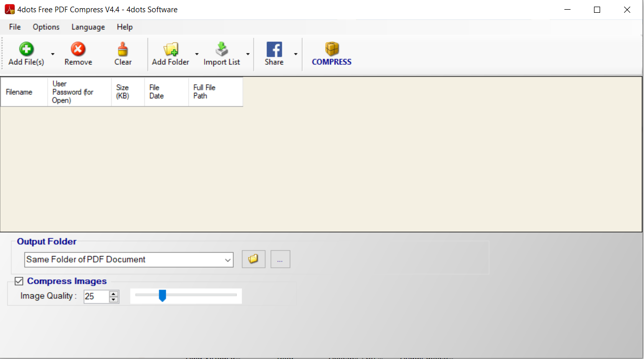Click the Image Quality slider handle
Image resolution: width=644 pixels, height=359 pixels.
coord(162,295)
